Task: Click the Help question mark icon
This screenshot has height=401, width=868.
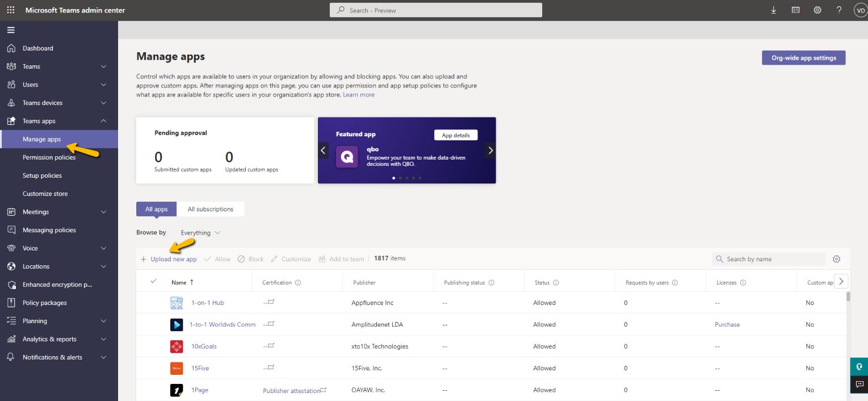Action: click(838, 10)
